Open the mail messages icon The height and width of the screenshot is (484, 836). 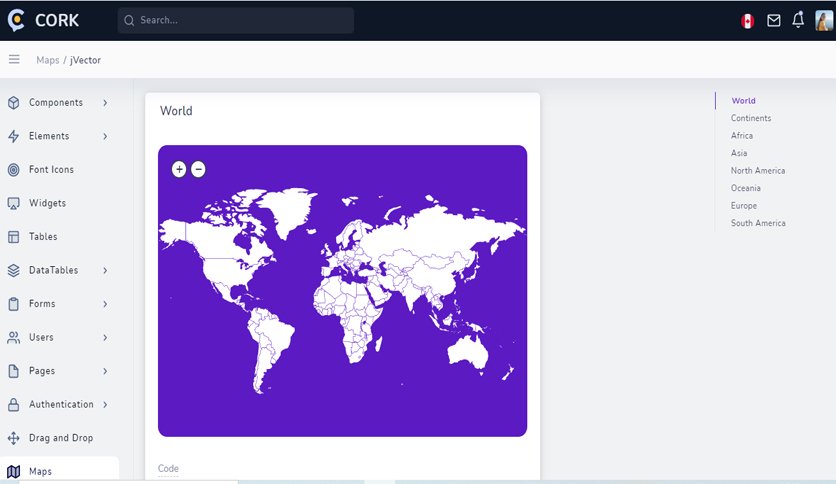coord(774,20)
